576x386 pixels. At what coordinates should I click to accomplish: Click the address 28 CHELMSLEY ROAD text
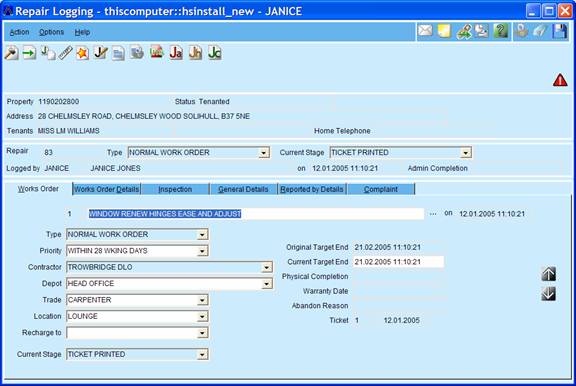(x=144, y=116)
